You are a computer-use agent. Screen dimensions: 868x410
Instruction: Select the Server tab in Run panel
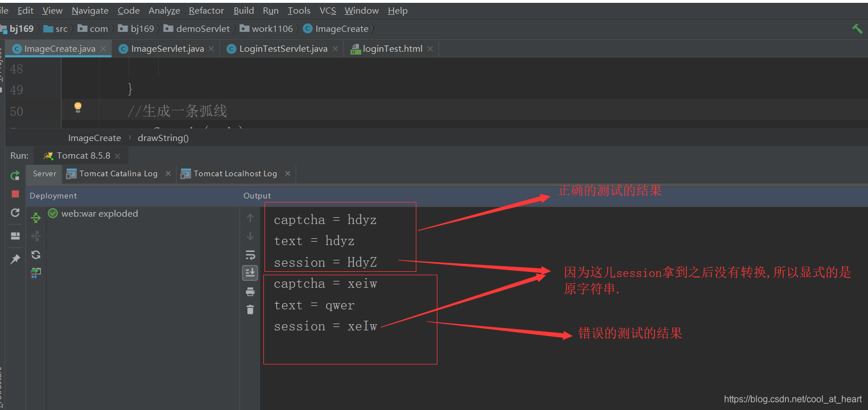[44, 173]
